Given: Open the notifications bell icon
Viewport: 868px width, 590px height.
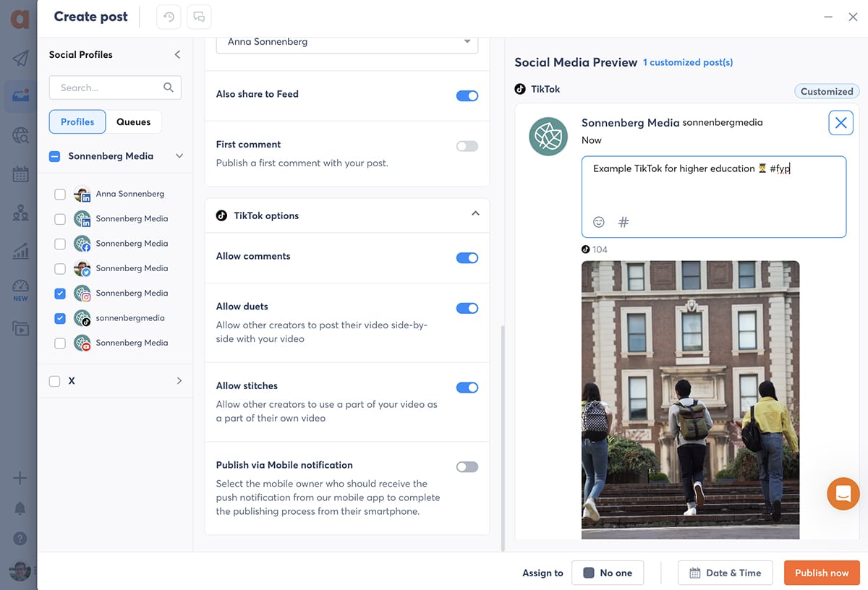Looking at the screenshot, I should pyautogui.click(x=20, y=508).
